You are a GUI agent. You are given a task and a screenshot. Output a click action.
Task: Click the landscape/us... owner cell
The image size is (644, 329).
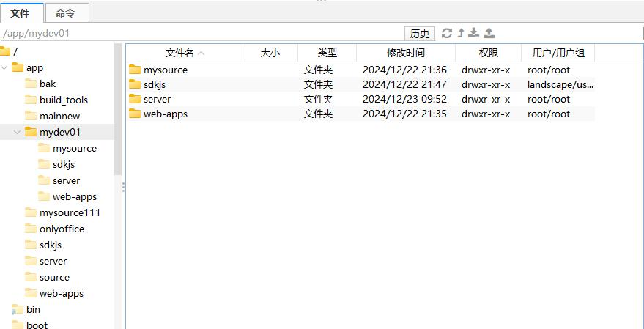pos(560,84)
